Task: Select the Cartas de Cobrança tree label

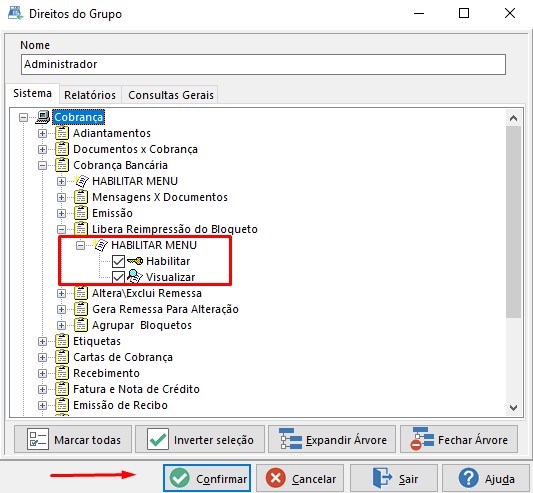Action: pos(123,357)
